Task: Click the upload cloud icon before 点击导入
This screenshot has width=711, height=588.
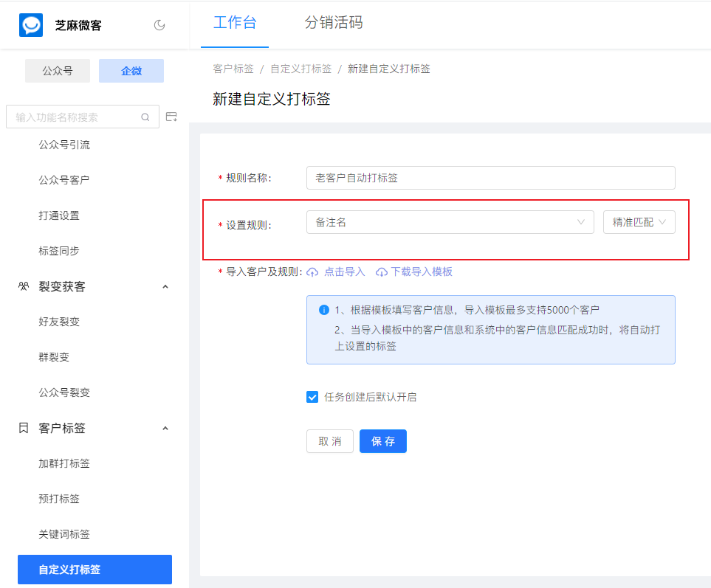Action: coord(312,272)
